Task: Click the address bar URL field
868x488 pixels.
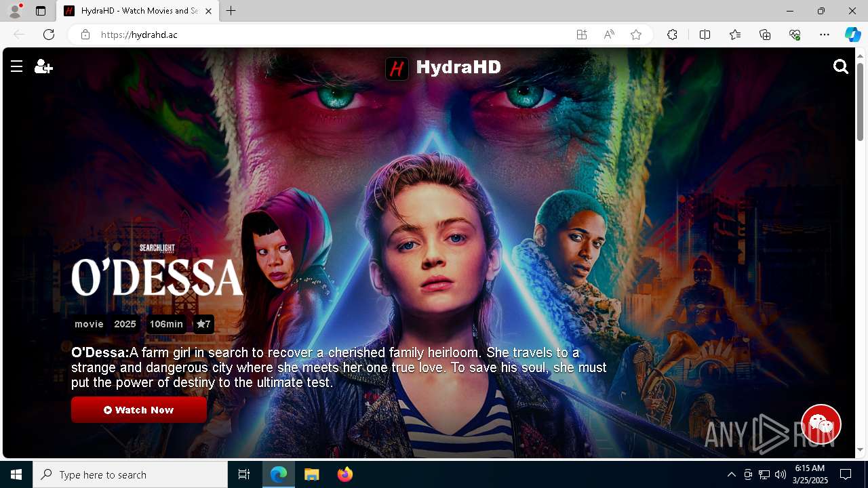Action: pos(332,35)
